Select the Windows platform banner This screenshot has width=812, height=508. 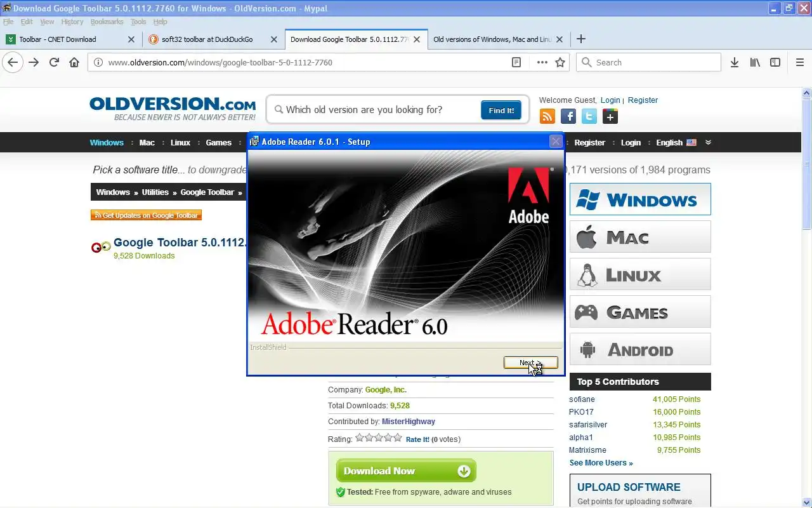point(640,199)
